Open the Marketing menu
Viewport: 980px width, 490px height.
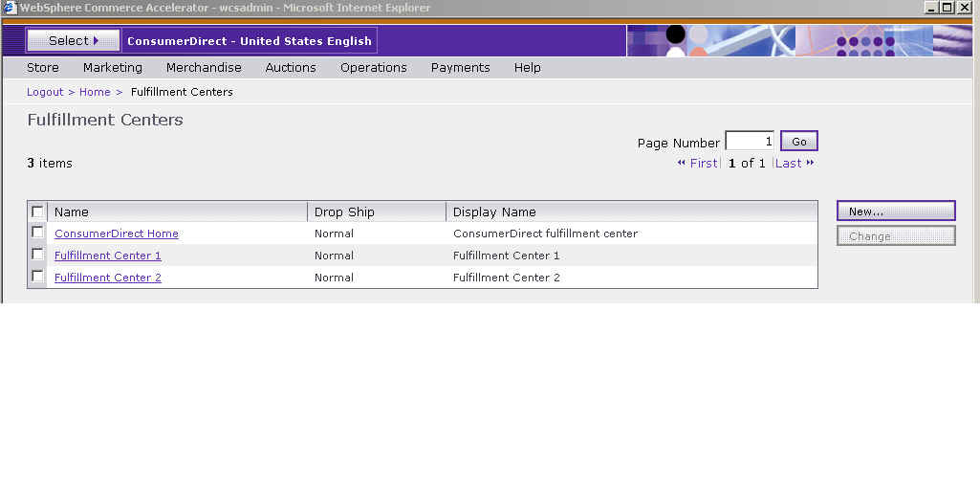pyautogui.click(x=113, y=68)
